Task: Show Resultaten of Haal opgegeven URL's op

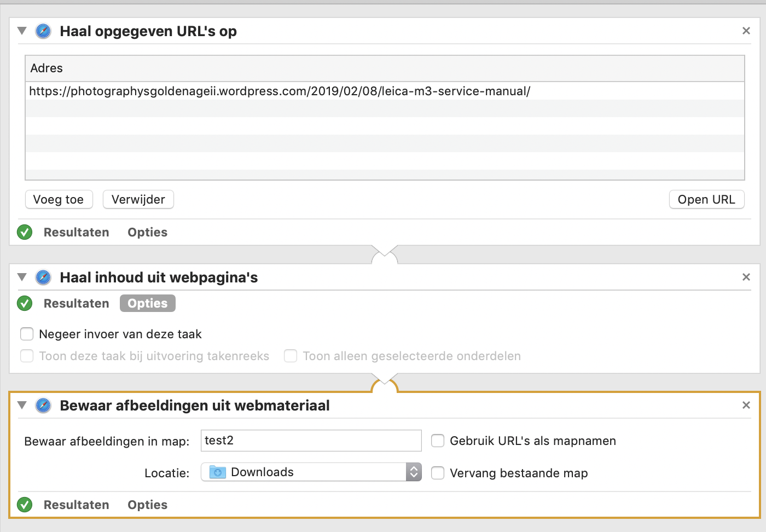Action: pyautogui.click(x=76, y=232)
